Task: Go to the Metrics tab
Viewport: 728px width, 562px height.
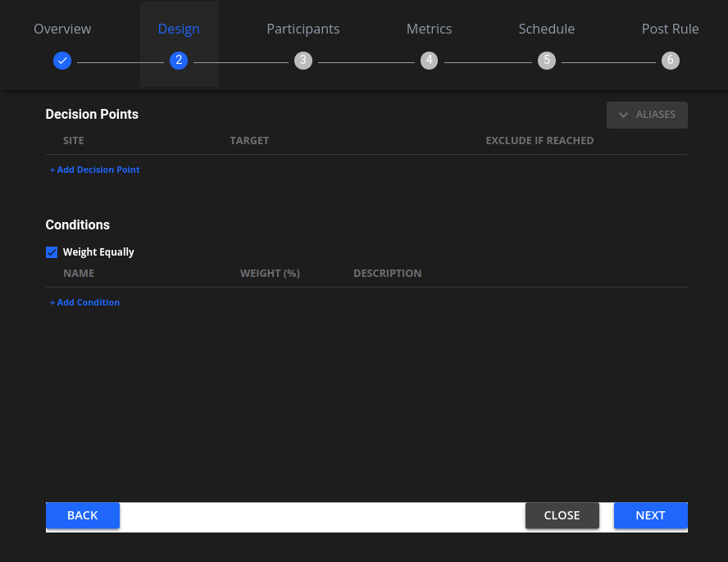Action: (x=429, y=29)
